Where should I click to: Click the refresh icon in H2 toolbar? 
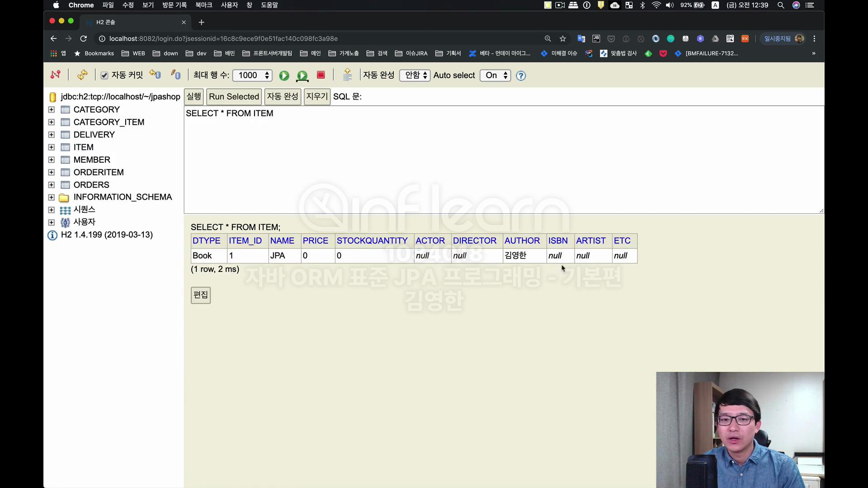tap(82, 75)
